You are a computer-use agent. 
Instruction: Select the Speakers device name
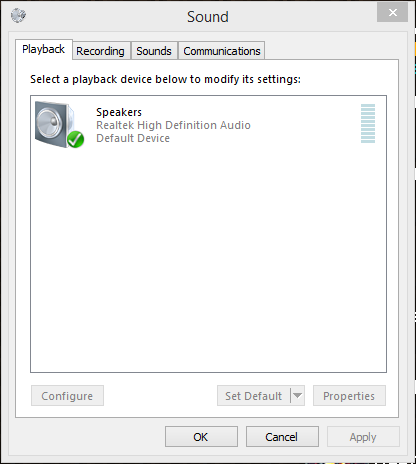(119, 112)
